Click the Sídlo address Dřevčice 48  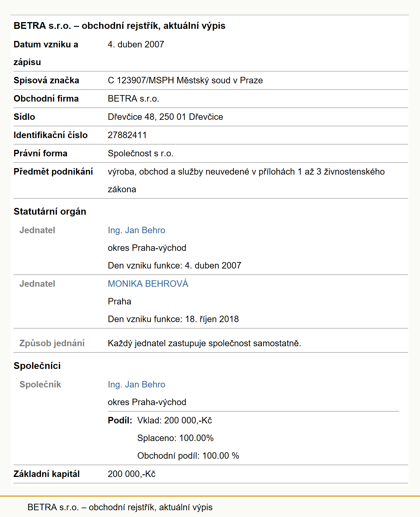165,117
